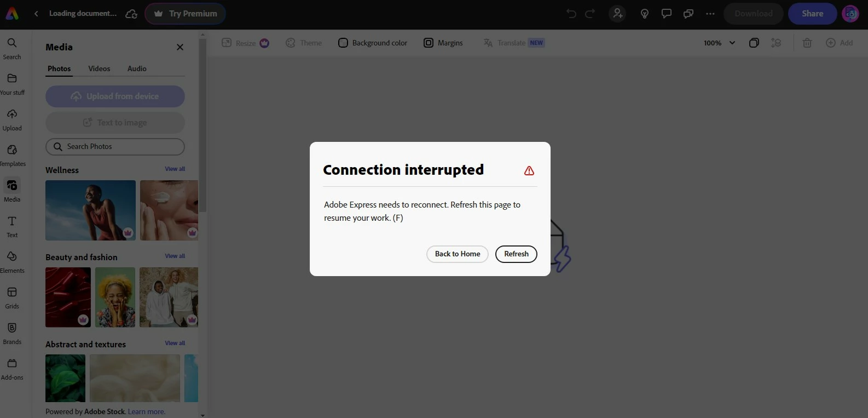
Task: Click the Share button
Action: coord(813,14)
